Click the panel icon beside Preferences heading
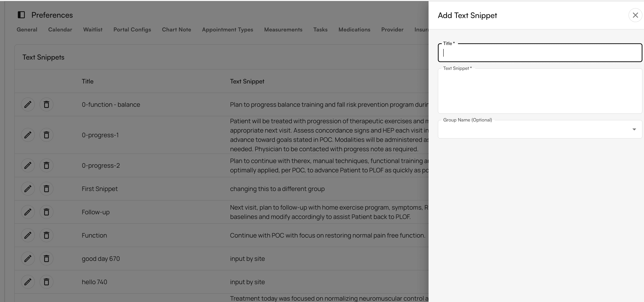Screen dimensions: 644x302 click(x=22, y=15)
